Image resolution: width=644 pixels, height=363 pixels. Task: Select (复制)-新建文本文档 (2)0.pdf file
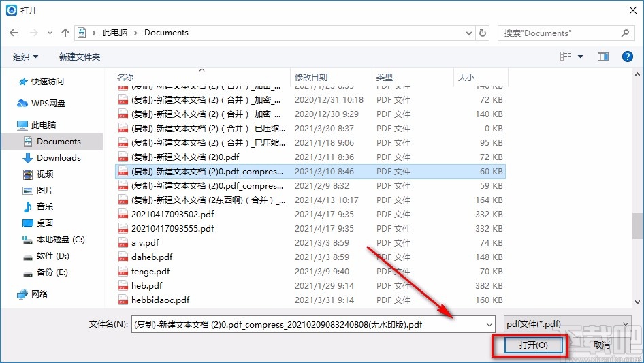(x=310, y=157)
